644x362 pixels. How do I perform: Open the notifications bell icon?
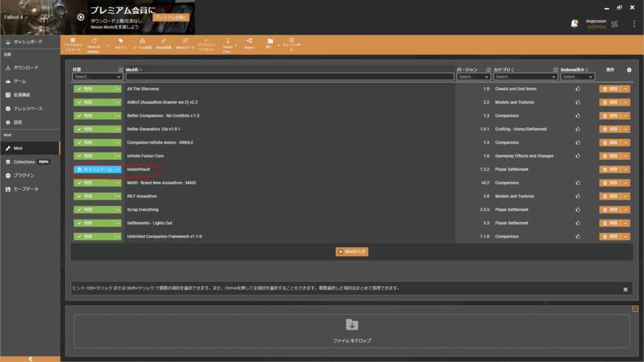point(574,24)
